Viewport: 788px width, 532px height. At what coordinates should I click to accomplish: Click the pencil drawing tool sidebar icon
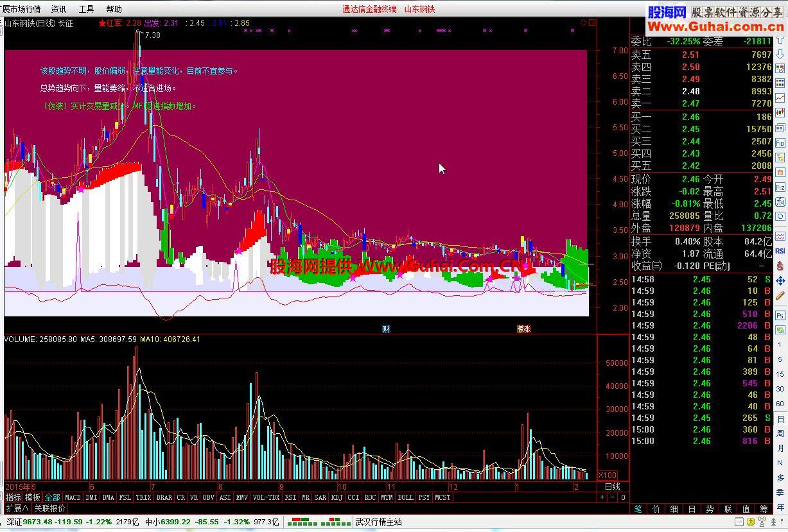[780, 296]
